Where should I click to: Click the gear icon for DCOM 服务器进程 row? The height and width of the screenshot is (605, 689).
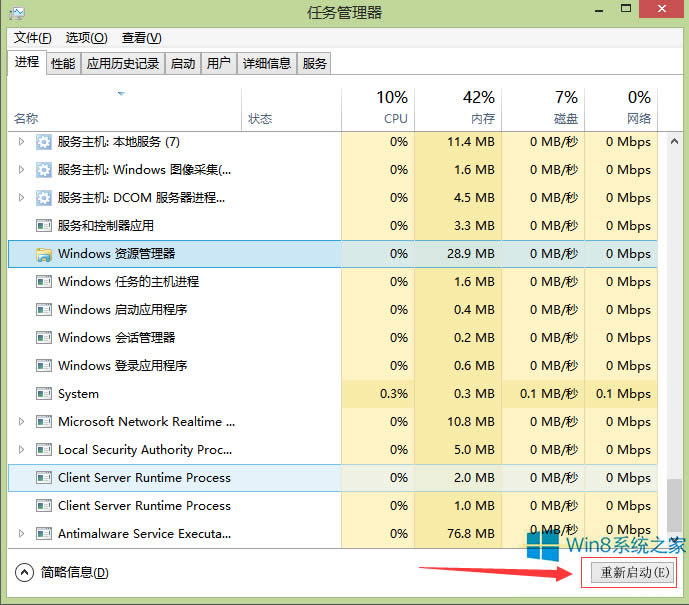click(43, 198)
